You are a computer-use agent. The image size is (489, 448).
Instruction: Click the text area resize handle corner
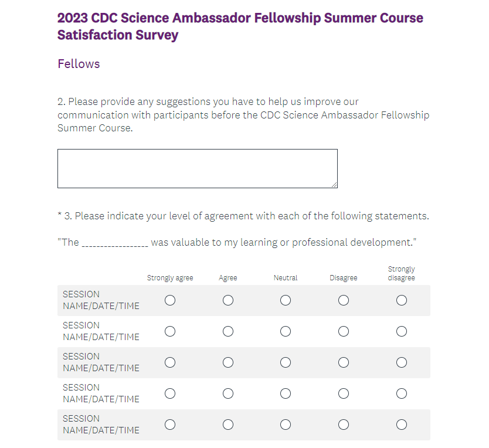click(334, 185)
